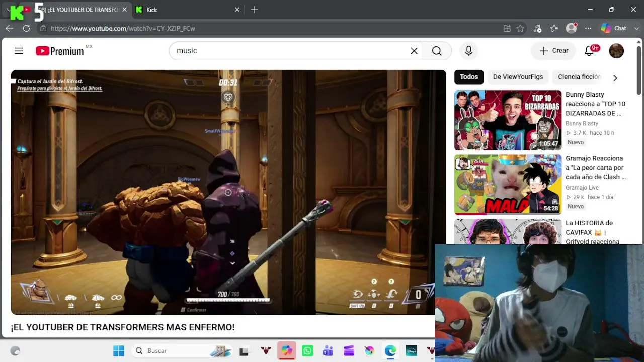This screenshot has height=362, width=644.
Task: Launch Copilot from the taskbar
Action: pos(287,351)
